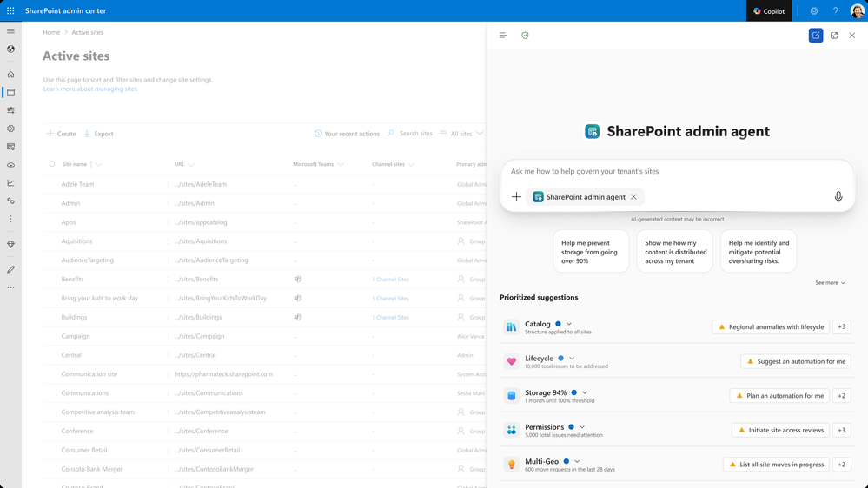Toggle the left navigation hamburger menu
The image size is (868, 488).
[10, 31]
